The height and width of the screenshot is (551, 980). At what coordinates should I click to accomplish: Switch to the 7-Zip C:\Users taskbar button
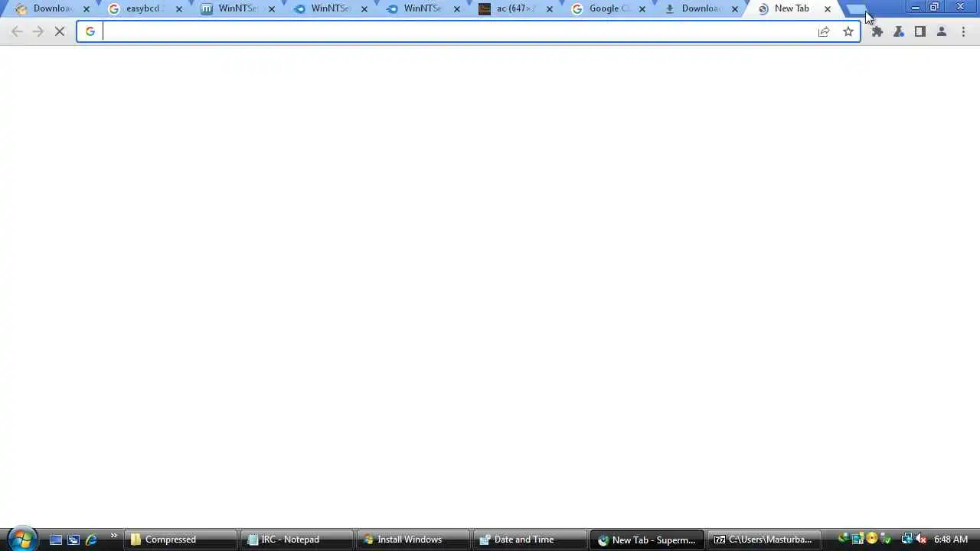pyautogui.click(x=763, y=540)
